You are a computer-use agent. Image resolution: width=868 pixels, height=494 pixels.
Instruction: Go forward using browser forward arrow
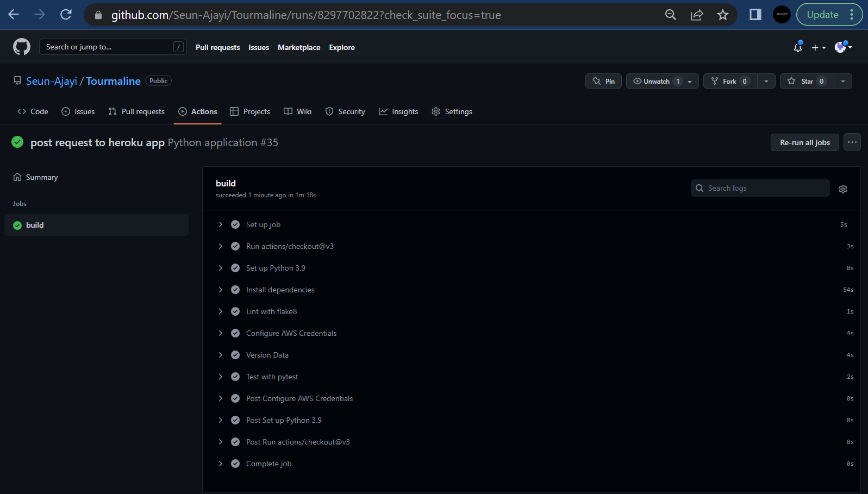40,15
